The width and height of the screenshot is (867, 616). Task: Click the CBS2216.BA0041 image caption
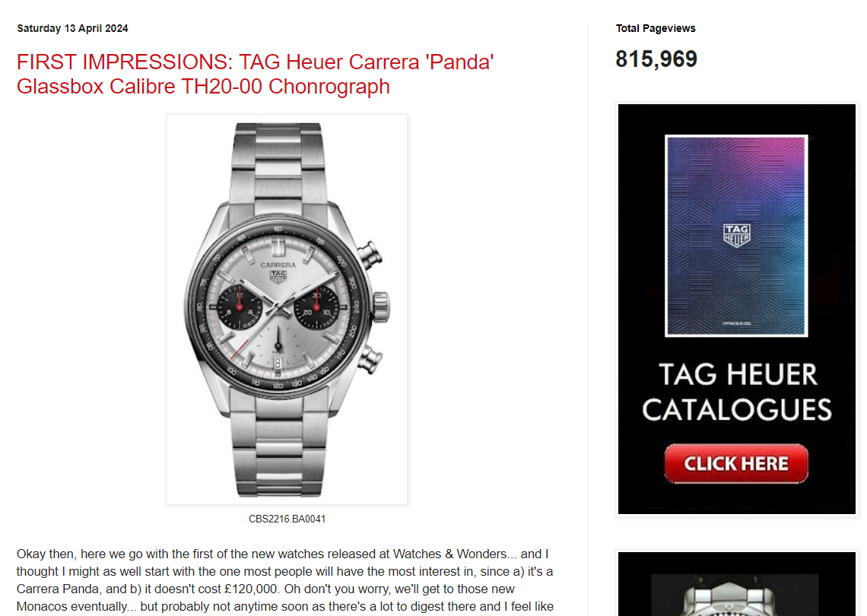287,519
